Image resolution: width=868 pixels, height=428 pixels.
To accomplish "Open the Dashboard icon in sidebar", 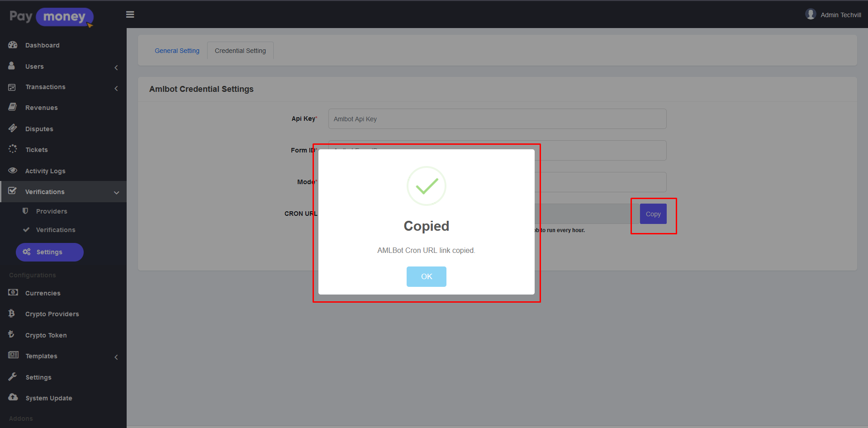I will tap(13, 45).
